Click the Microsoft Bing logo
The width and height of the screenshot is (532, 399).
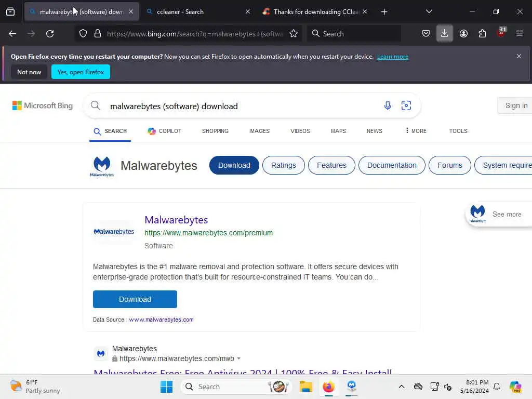[43, 105]
